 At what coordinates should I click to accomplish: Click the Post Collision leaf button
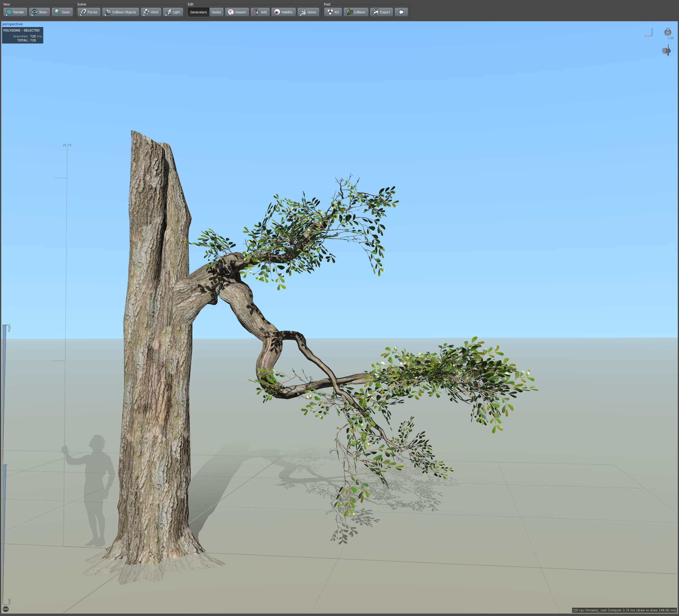tap(356, 12)
